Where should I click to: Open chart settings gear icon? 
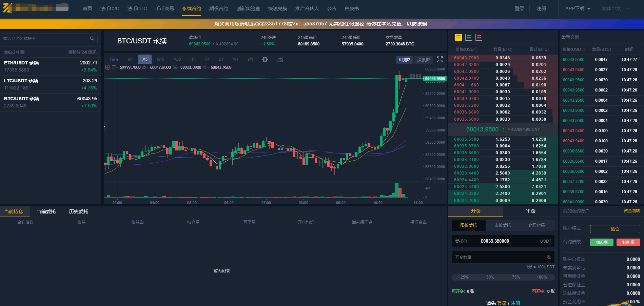click(x=265, y=60)
